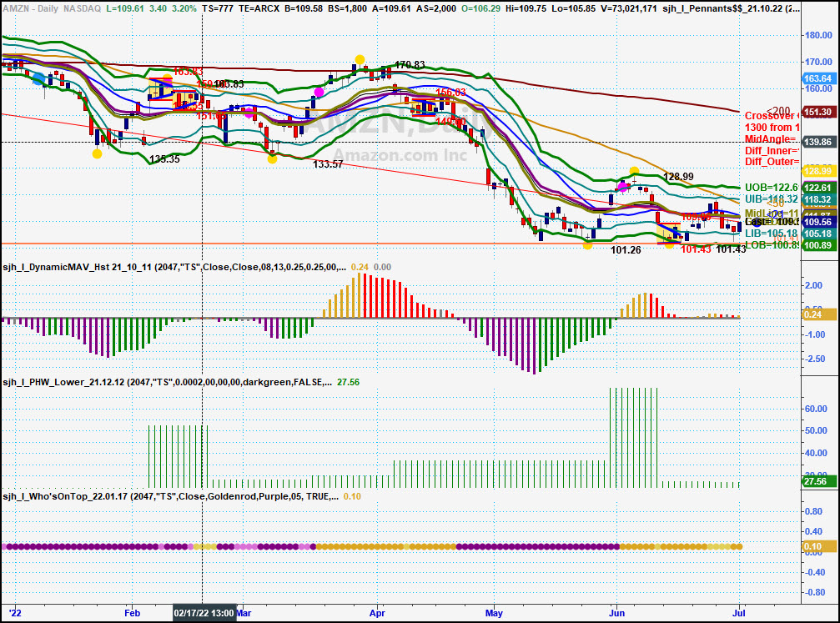Viewport: 840px width, 623px height.
Task: Click the yellow pivot dot beside 170.83 high
Action: click(360, 59)
